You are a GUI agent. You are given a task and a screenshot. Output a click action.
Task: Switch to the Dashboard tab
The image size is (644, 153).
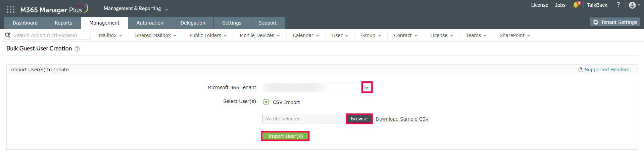click(25, 23)
